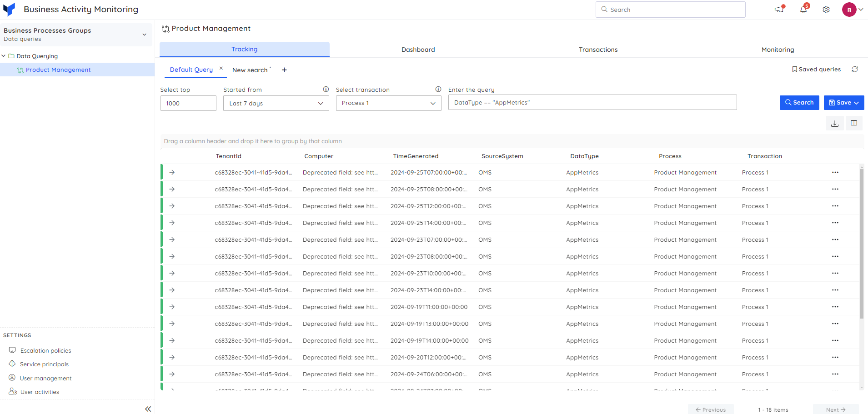Collapse the Data Querying tree folder

[x=4, y=56]
